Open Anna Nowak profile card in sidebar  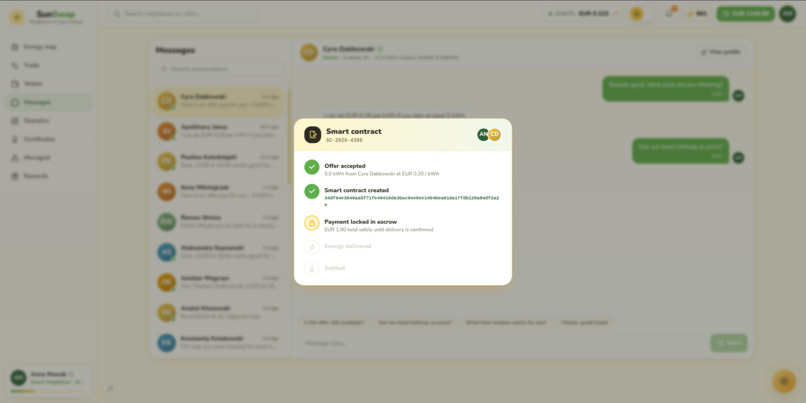pyautogui.click(x=50, y=381)
